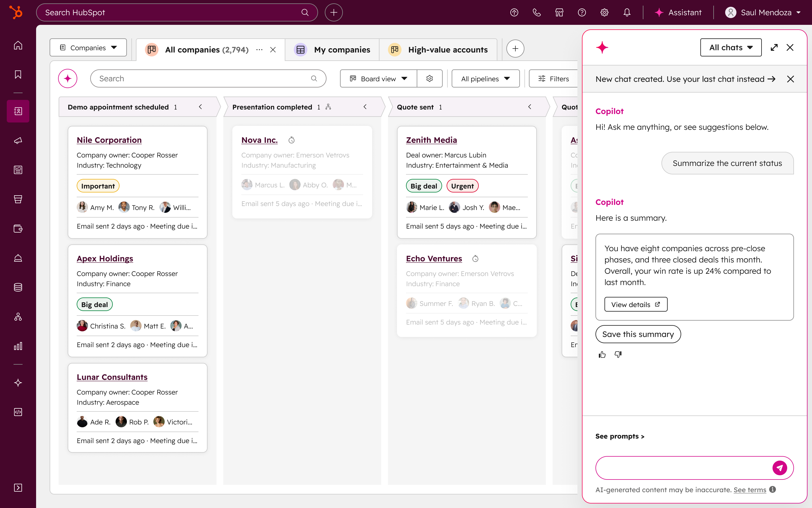Open the Help question mark icon
The image size is (812, 508).
tap(582, 12)
